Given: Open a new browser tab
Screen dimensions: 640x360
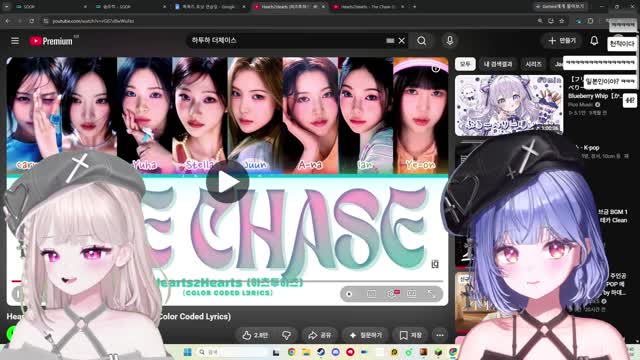Looking at the screenshot, I should [414, 7].
